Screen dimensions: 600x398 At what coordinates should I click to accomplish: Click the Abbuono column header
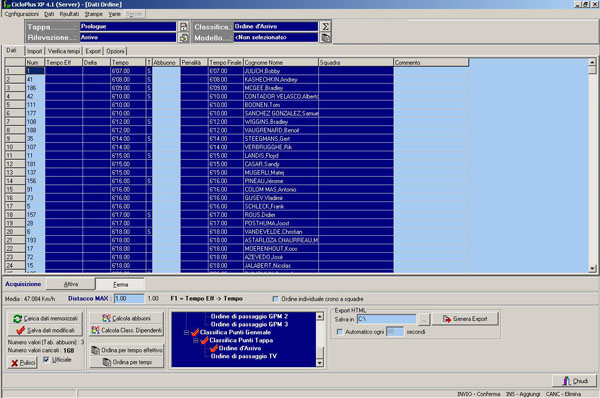(166, 62)
